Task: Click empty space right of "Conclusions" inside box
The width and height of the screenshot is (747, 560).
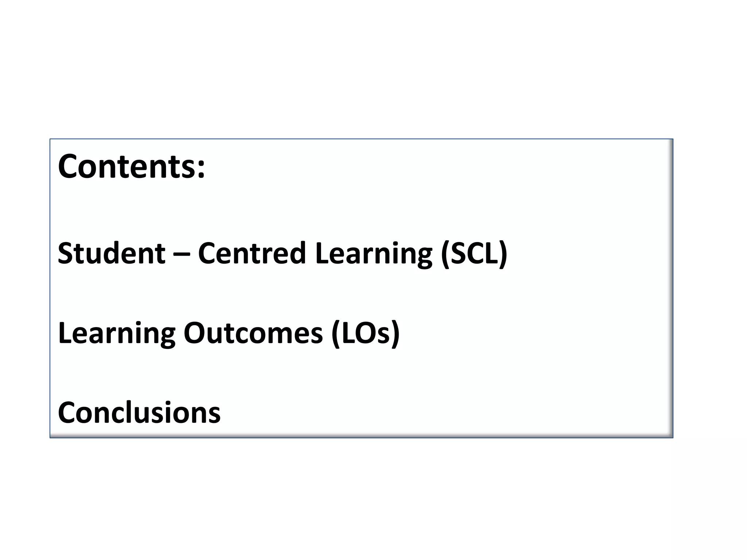Action: click(x=438, y=413)
